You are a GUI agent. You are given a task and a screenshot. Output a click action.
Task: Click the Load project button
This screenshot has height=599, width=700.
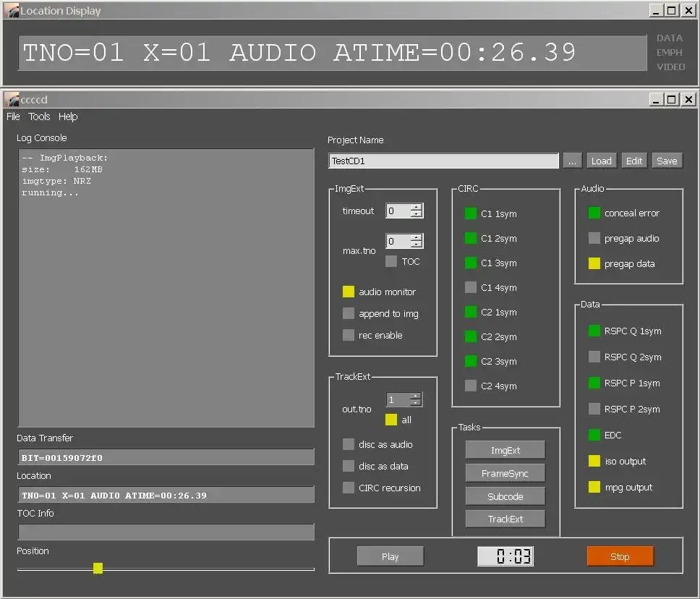pyautogui.click(x=602, y=161)
